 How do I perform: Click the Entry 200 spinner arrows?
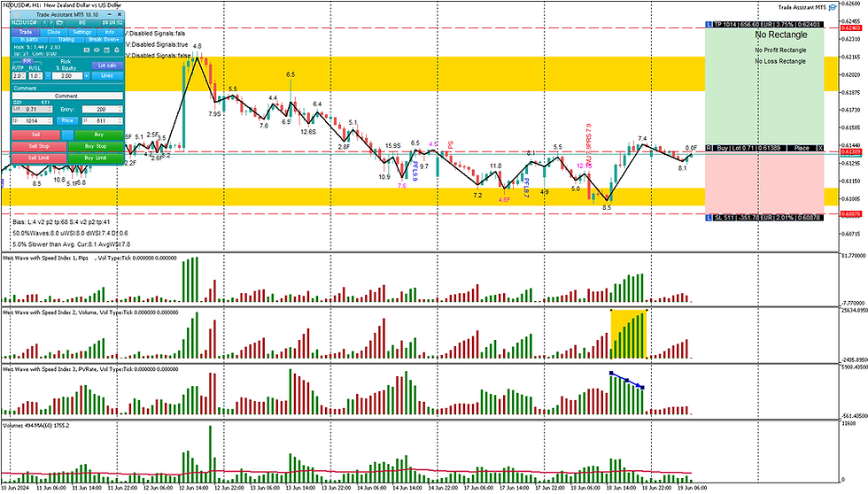tap(120, 109)
